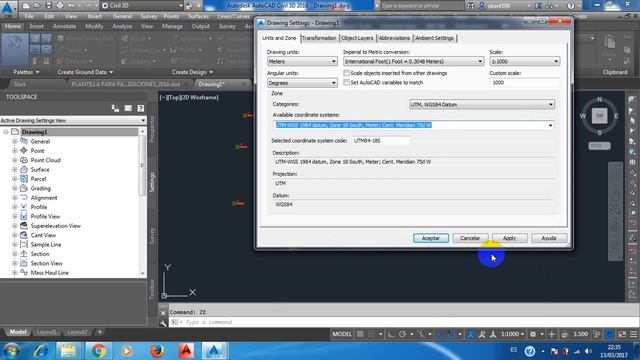Click the Toolspace tree view icon
This screenshot has height=360, width=640.
(x=116, y=108)
